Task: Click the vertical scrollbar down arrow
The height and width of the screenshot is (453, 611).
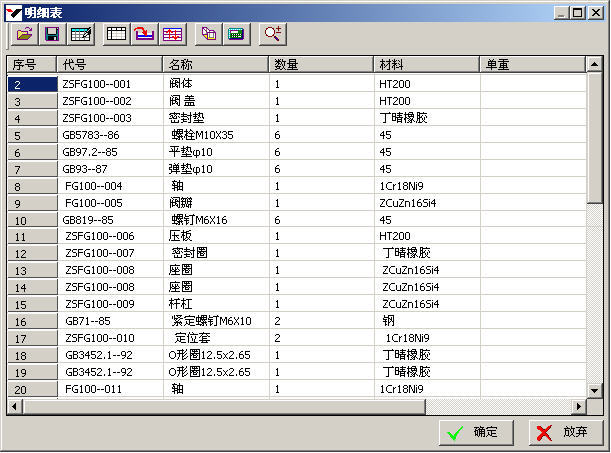Action: click(594, 390)
